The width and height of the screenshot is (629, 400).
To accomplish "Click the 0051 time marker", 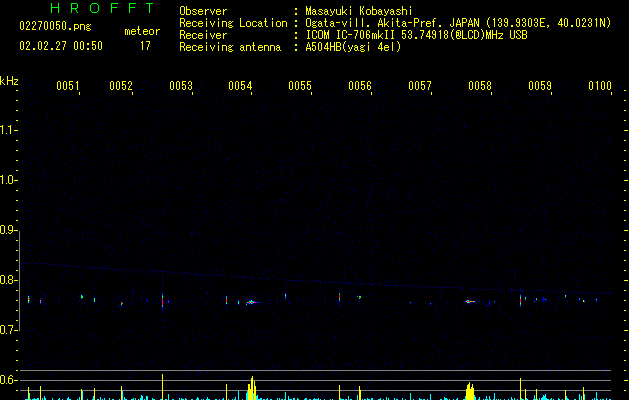I will coord(68,86).
